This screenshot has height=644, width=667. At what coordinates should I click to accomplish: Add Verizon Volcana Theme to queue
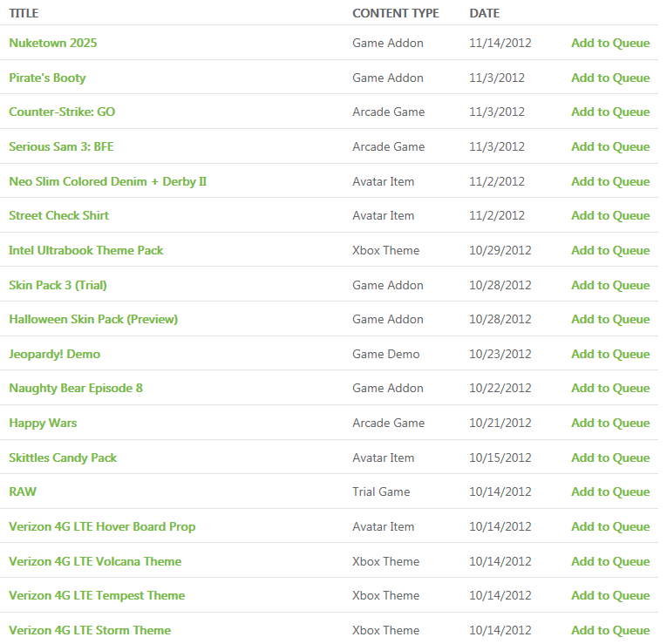[x=610, y=561]
